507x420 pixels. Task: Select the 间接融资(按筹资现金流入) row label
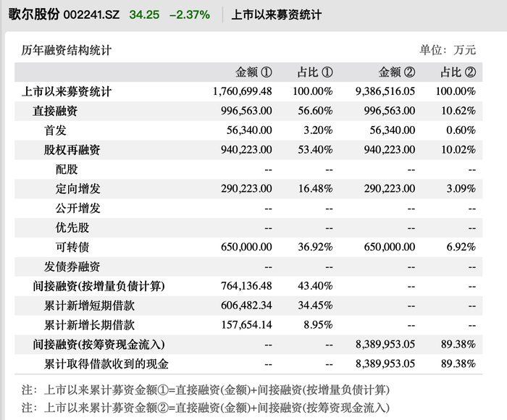99,345
